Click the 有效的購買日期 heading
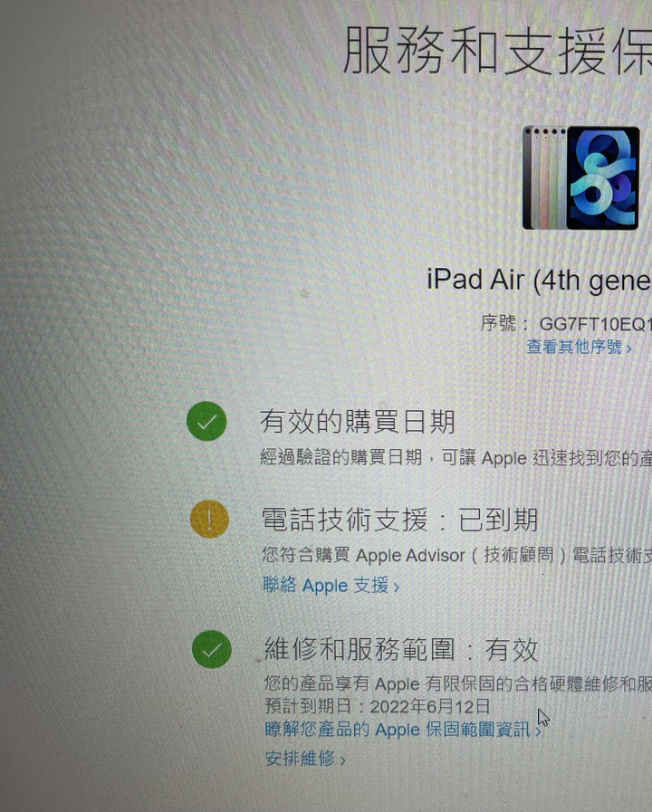The width and height of the screenshot is (652, 812). pos(358,422)
